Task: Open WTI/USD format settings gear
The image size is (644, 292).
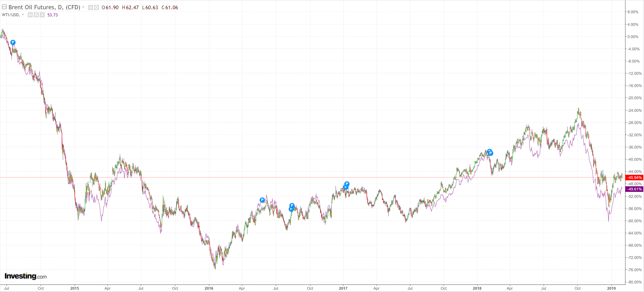Action: (36, 15)
